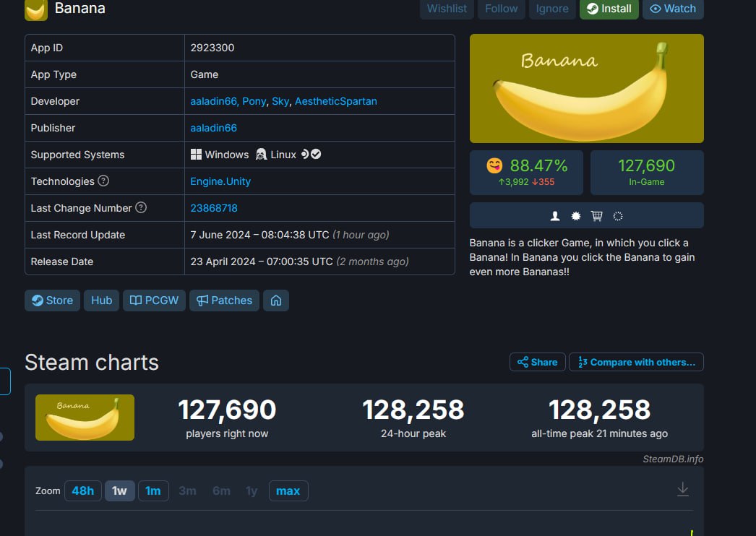Set chart zoom to 1m
The width and height of the screenshot is (756, 536).
click(153, 490)
